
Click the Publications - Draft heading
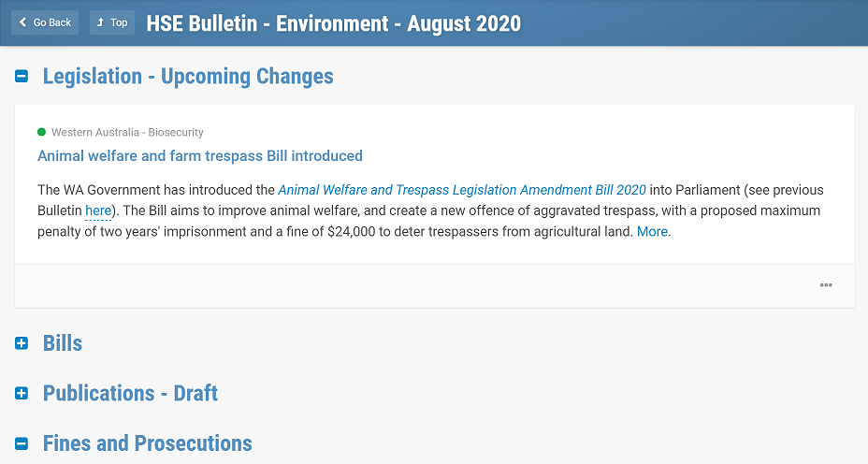[131, 393]
